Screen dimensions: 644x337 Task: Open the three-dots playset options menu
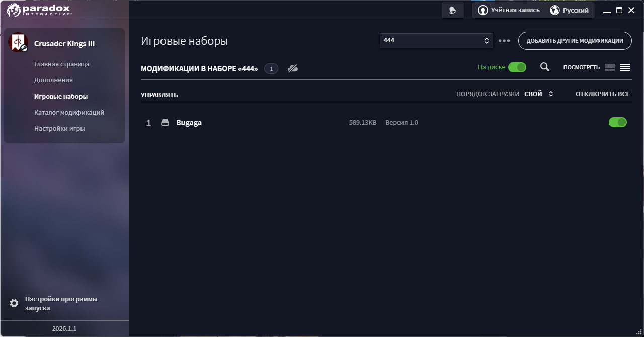pos(504,41)
